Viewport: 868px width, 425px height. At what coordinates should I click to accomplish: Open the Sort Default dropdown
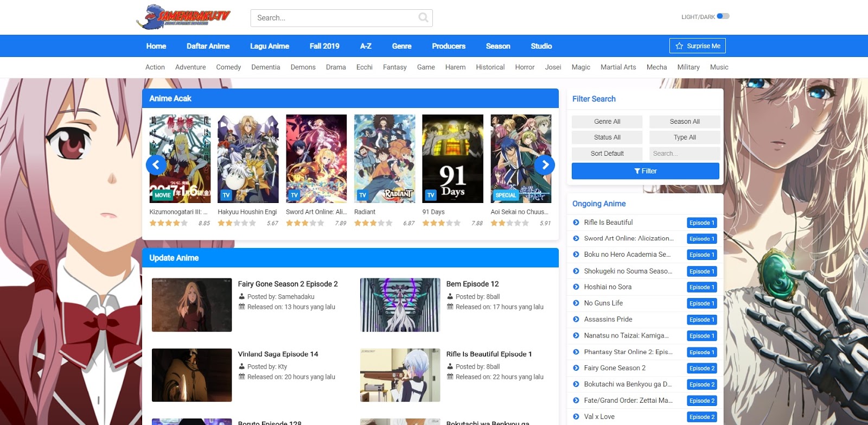pyautogui.click(x=607, y=154)
